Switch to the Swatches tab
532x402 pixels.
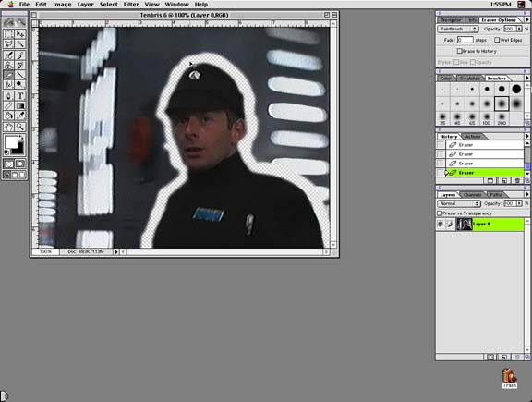pos(470,79)
